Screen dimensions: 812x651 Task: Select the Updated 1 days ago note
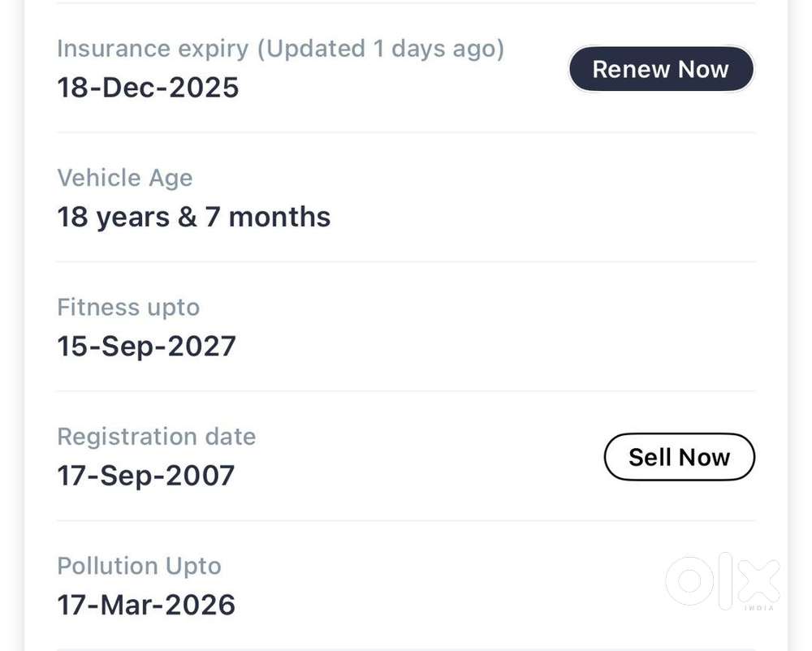[382, 49]
